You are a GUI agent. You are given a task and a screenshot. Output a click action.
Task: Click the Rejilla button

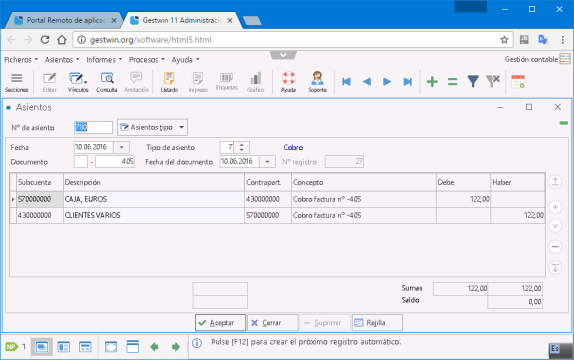pos(377,323)
